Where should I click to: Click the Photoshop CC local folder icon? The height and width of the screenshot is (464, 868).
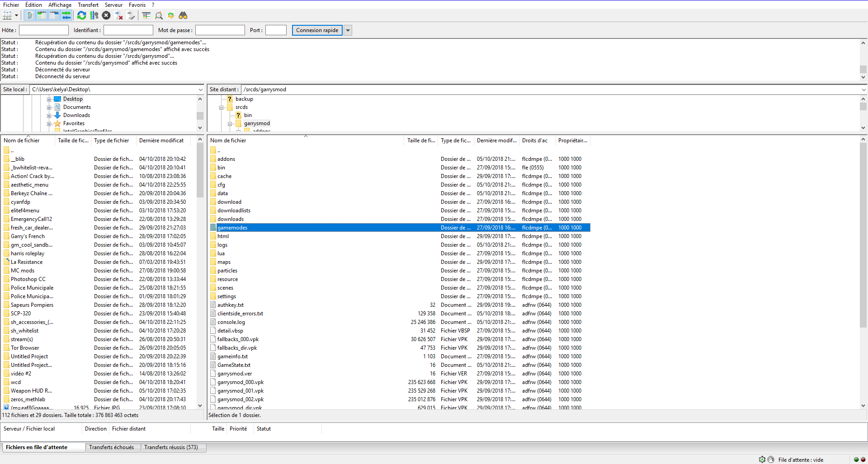click(x=6, y=279)
